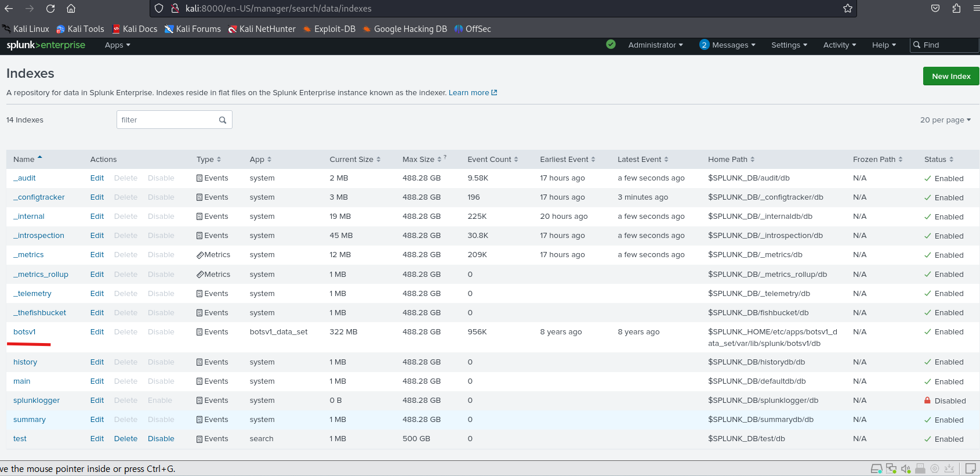Create a New Index

[x=951, y=76]
